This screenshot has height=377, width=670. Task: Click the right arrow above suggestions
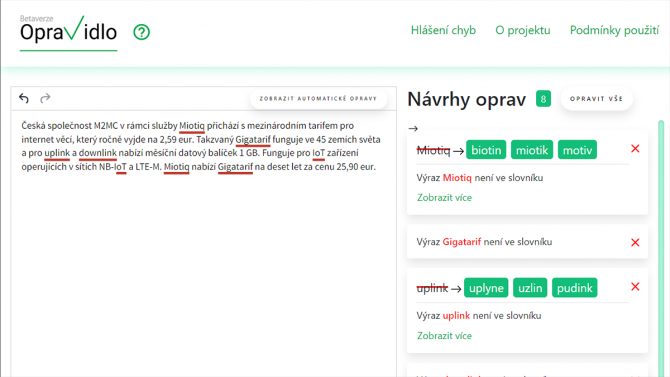tap(413, 128)
